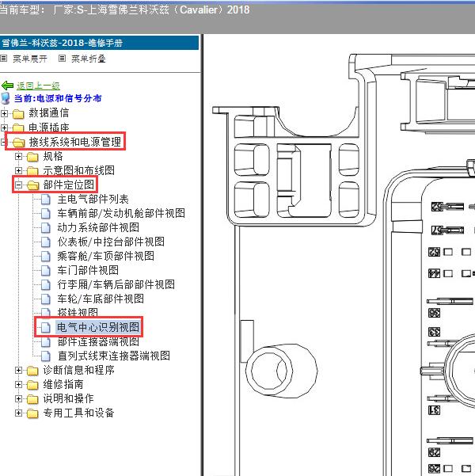The image size is (475, 476).
Task: Select the 专用工具和设备 tree item
Action: coord(78,413)
